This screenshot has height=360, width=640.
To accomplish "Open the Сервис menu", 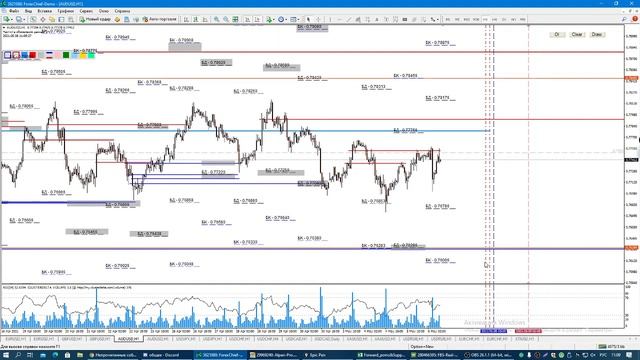I will click(x=86, y=11).
